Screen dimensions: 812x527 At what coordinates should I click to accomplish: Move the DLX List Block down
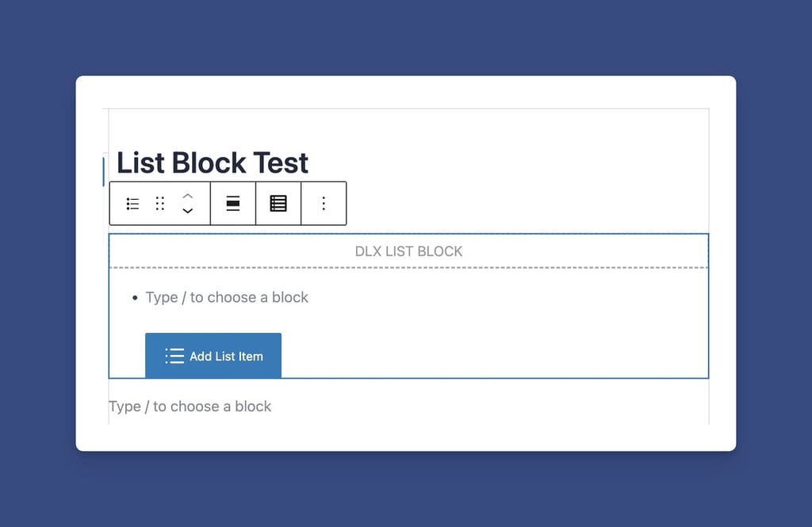[x=187, y=210]
